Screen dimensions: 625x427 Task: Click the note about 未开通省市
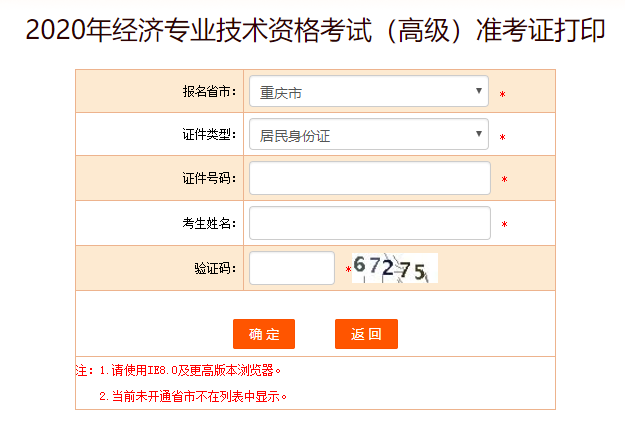(192, 396)
